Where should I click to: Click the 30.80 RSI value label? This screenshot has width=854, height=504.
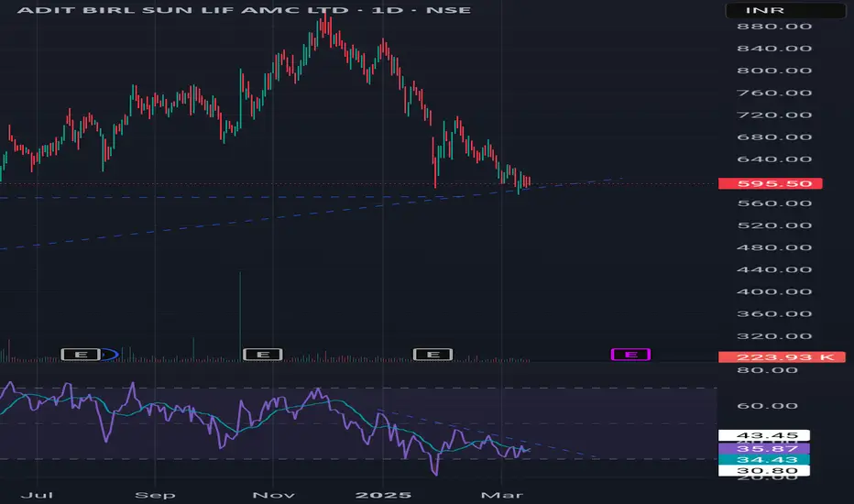pos(764,471)
